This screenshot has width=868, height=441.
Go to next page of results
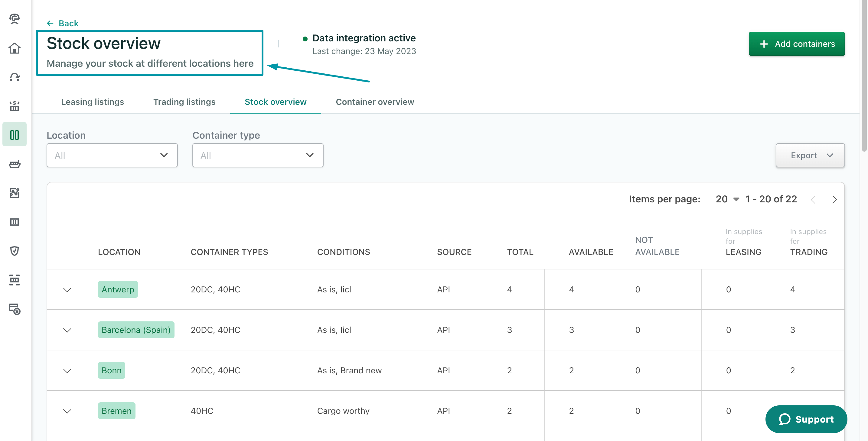tap(834, 200)
